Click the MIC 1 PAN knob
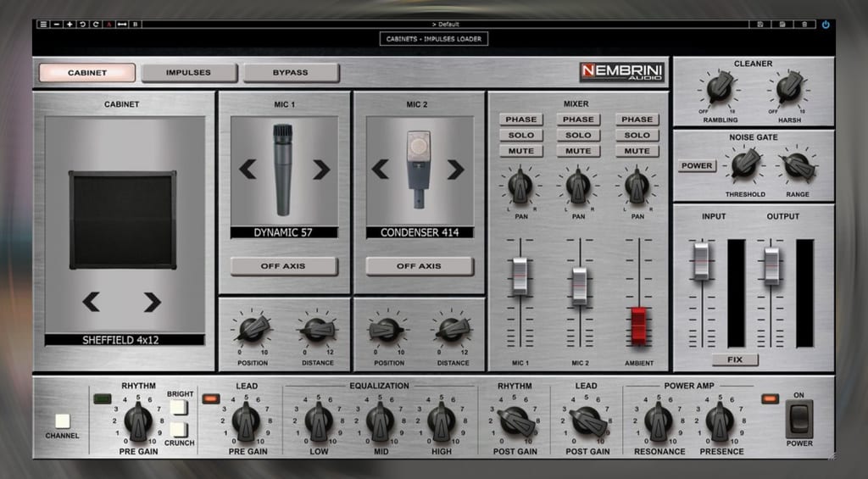Viewport: 868px width, 479px height. click(520, 186)
